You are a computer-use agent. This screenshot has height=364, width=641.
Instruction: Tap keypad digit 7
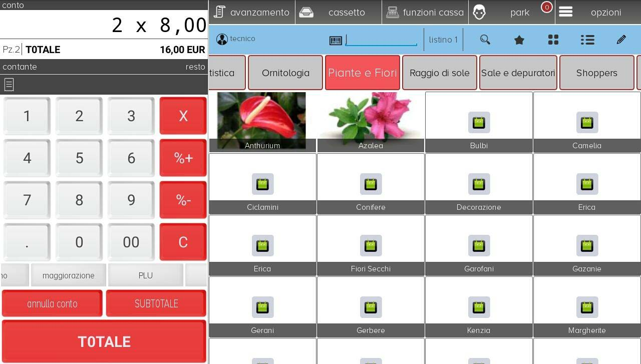pos(27,200)
